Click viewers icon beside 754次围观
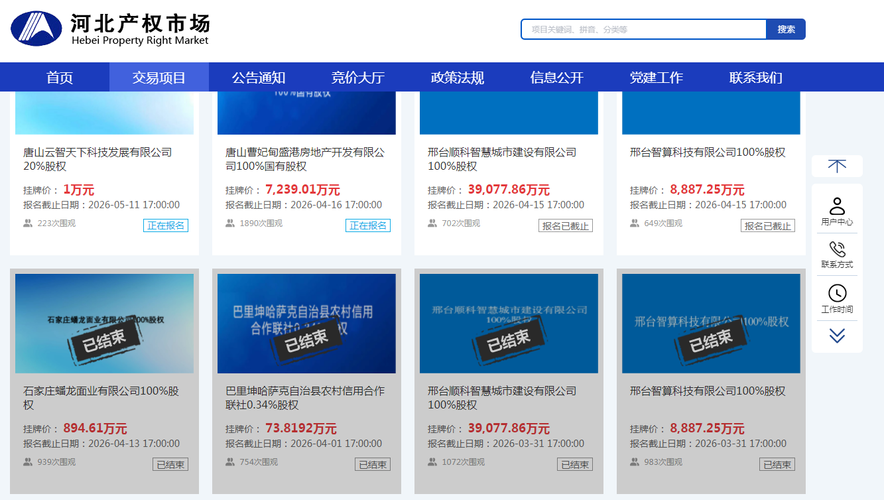Image resolution: width=884 pixels, height=500 pixels. click(x=230, y=462)
